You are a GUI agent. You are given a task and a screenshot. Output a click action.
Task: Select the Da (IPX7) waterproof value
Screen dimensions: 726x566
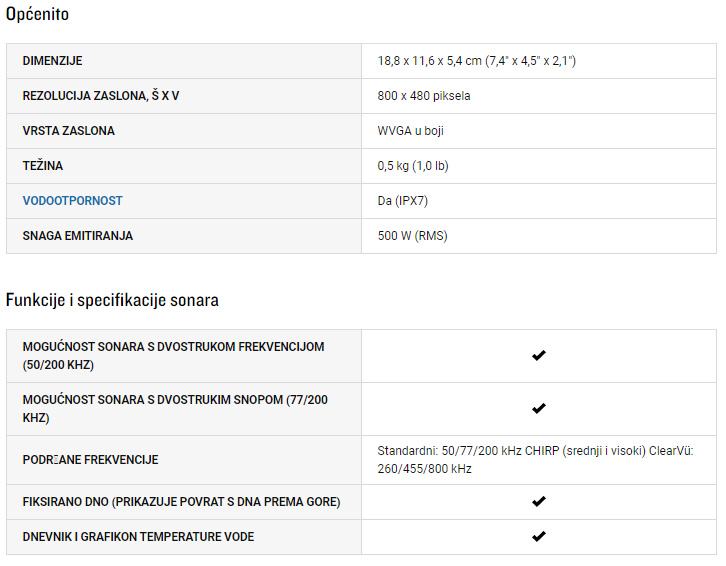coord(404,201)
